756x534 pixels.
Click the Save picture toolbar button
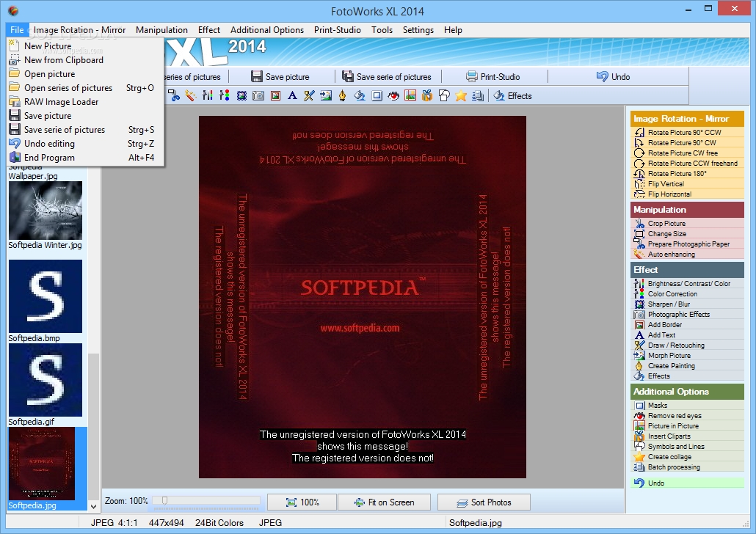pos(280,76)
